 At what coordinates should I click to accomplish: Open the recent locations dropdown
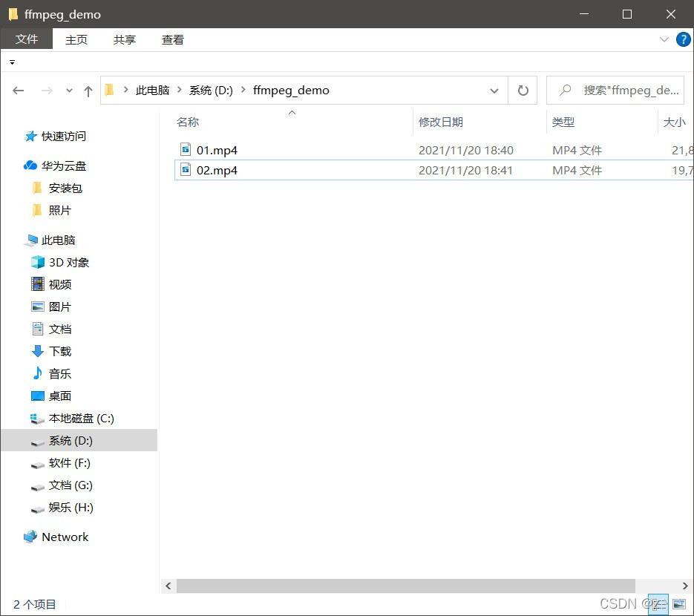(69, 91)
